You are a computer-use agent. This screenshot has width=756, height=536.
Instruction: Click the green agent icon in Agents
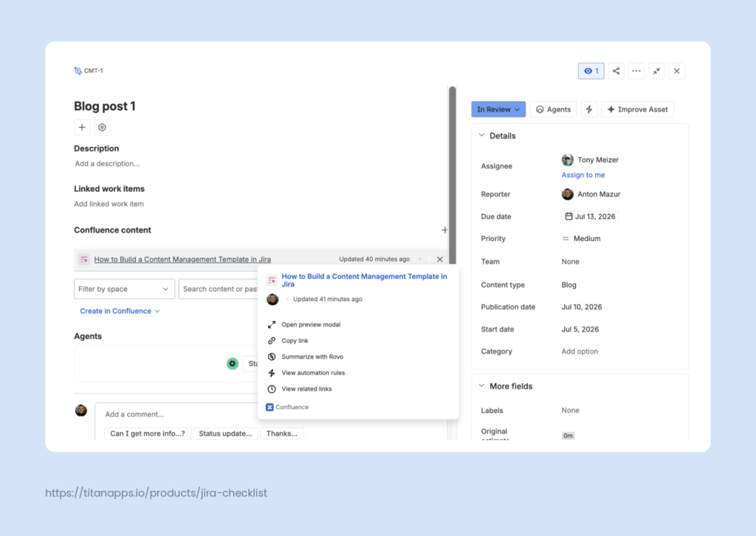pos(233,363)
